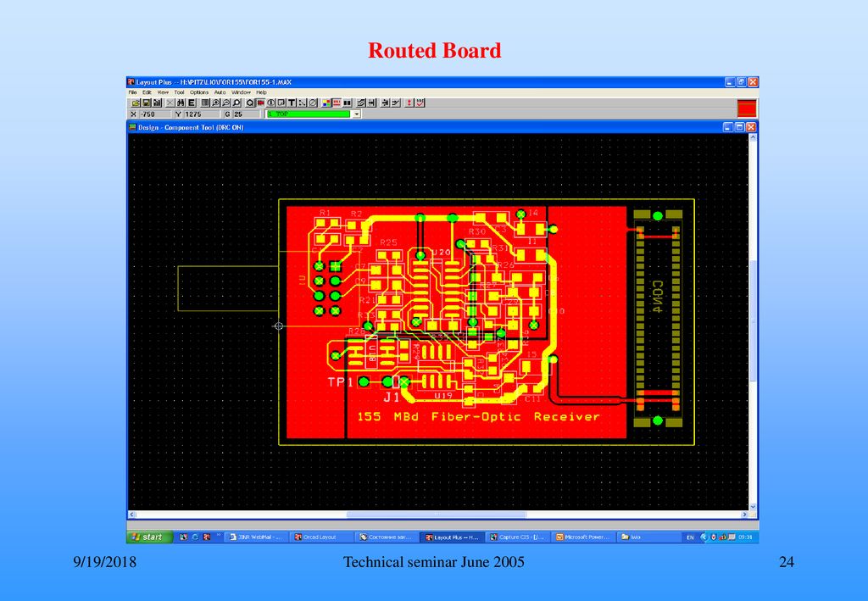Select the Auto Path Route icon
The height and width of the screenshot is (601, 868).
click(360, 103)
